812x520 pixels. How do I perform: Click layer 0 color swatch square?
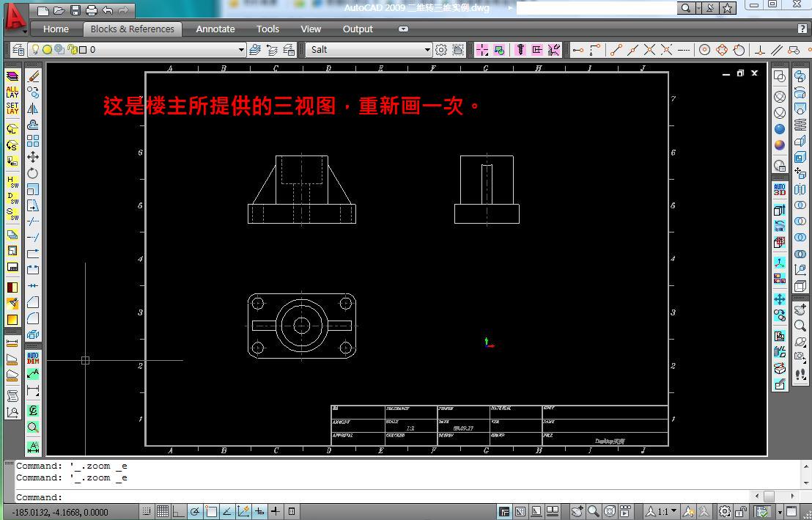[x=83, y=50]
